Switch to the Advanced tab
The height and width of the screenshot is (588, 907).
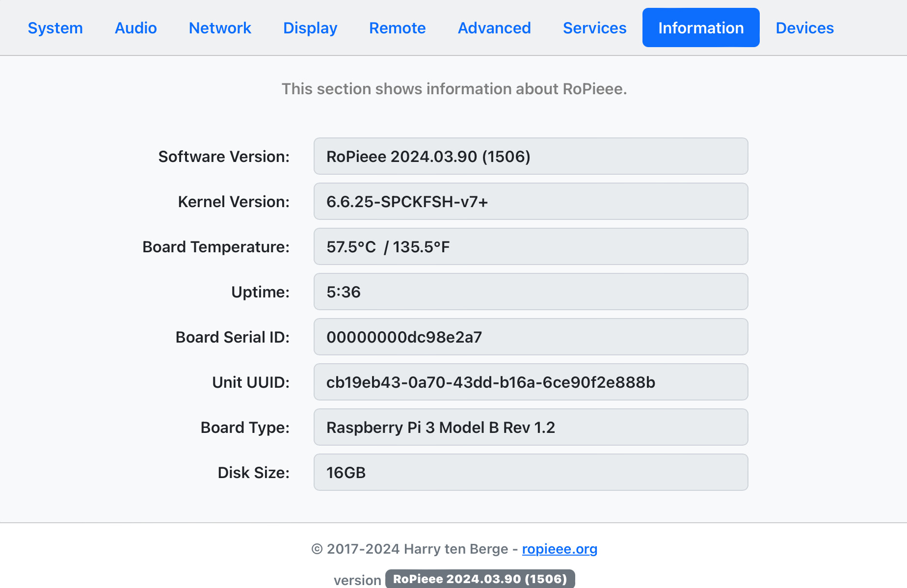(494, 28)
